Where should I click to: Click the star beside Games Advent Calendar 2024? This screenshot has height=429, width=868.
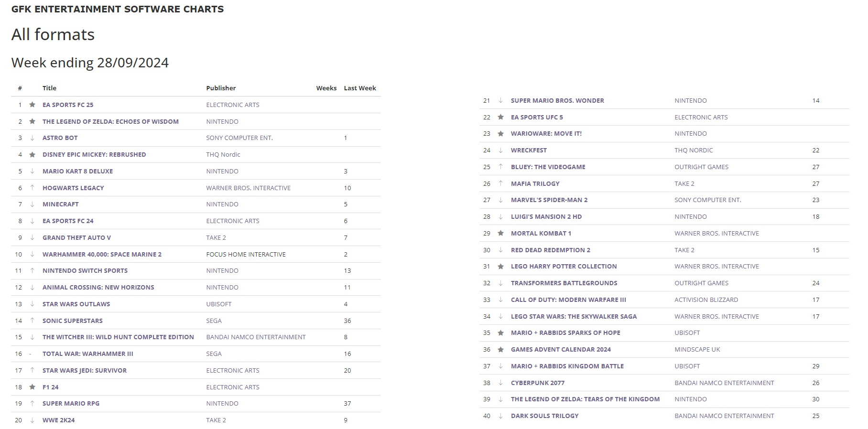pyautogui.click(x=501, y=350)
